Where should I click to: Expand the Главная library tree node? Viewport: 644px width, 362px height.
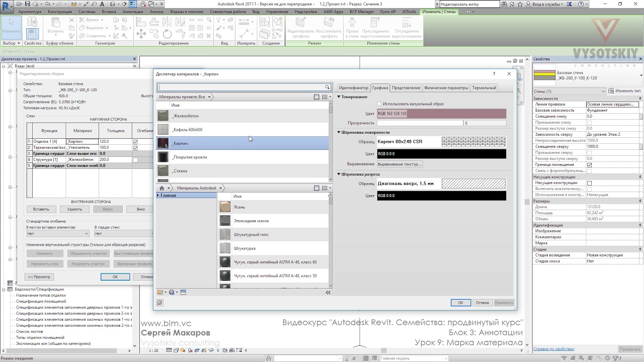(x=158, y=195)
